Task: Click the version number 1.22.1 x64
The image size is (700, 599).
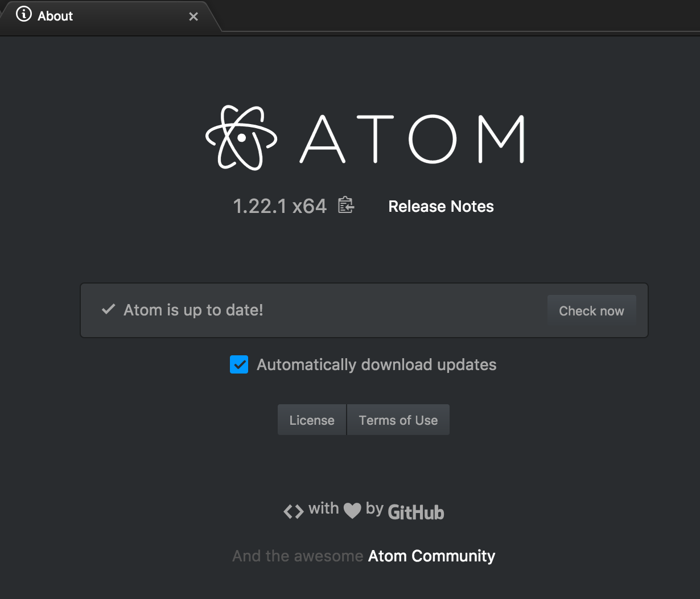Action: (279, 206)
